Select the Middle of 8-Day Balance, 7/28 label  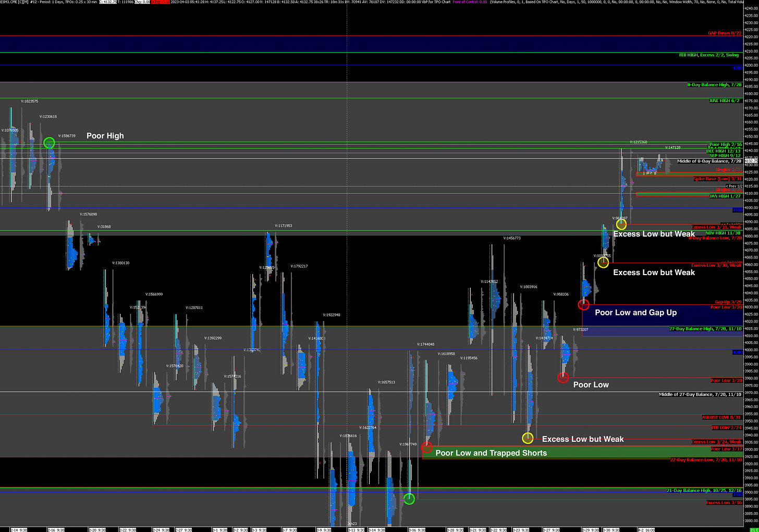tap(709, 162)
